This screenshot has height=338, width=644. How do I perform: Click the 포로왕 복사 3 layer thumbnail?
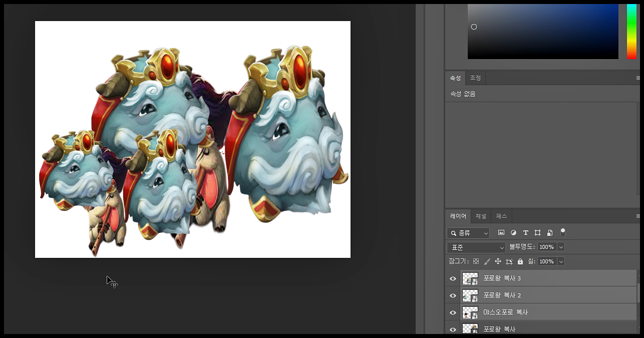pyautogui.click(x=470, y=278)
